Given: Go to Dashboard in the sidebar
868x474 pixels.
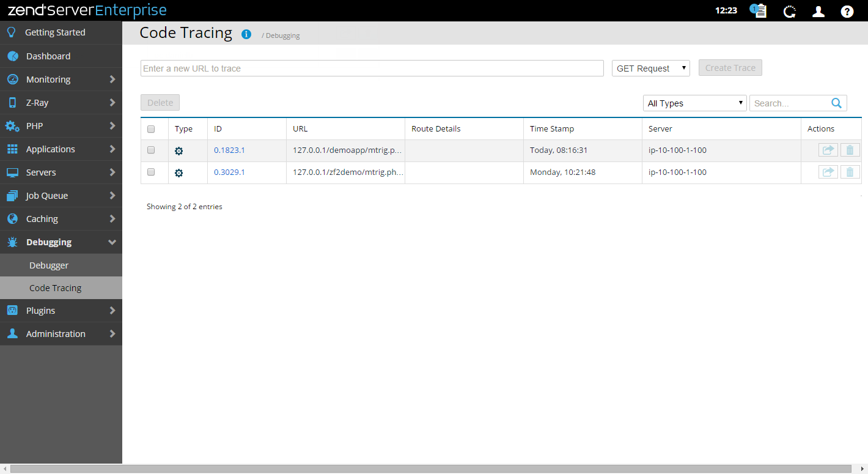Looking at the screenshot, I should [x=48, y=56].
